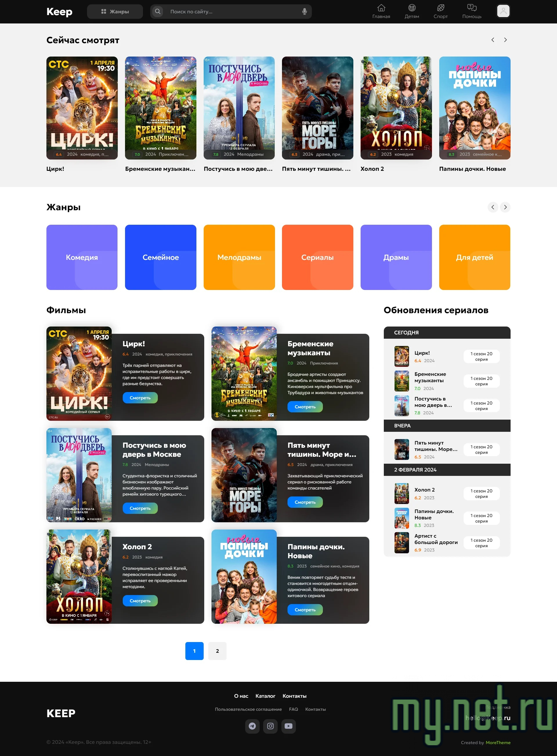This screenshot has width=557, height=756.
Task: Select the orange Мелодрамы genre tile
Action: click(x=239, y=257)
